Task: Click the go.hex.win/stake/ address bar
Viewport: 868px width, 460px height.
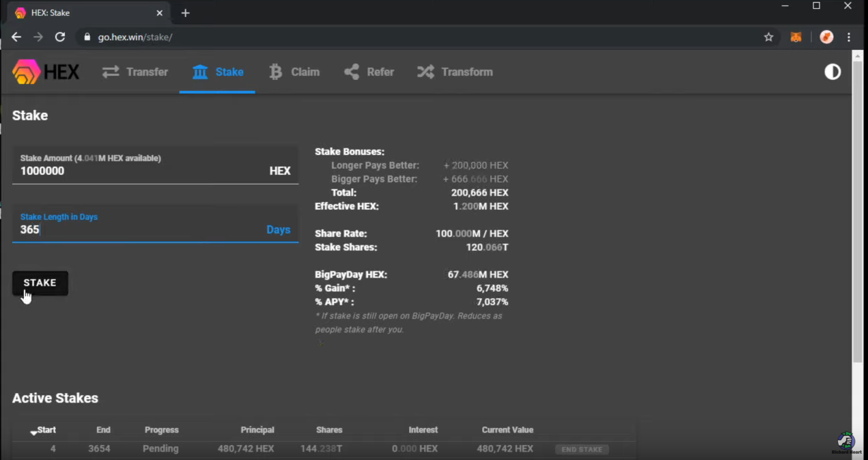Action: [x=135, y=37]
